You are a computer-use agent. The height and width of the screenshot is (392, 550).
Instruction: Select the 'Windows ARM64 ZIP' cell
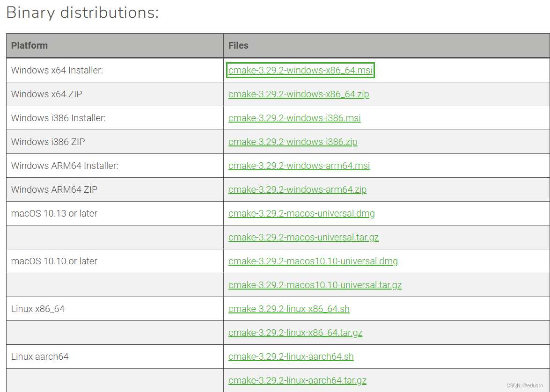pyautogui.click(x=115, y=189)
